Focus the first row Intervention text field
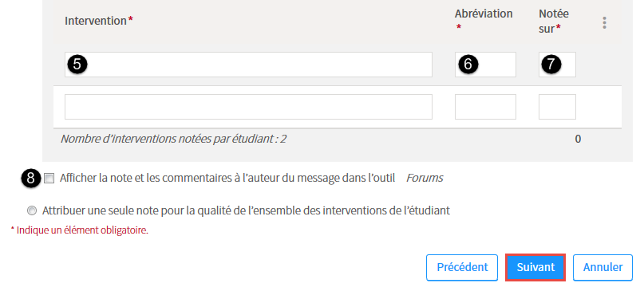The image size is (644, 291). 248,65
